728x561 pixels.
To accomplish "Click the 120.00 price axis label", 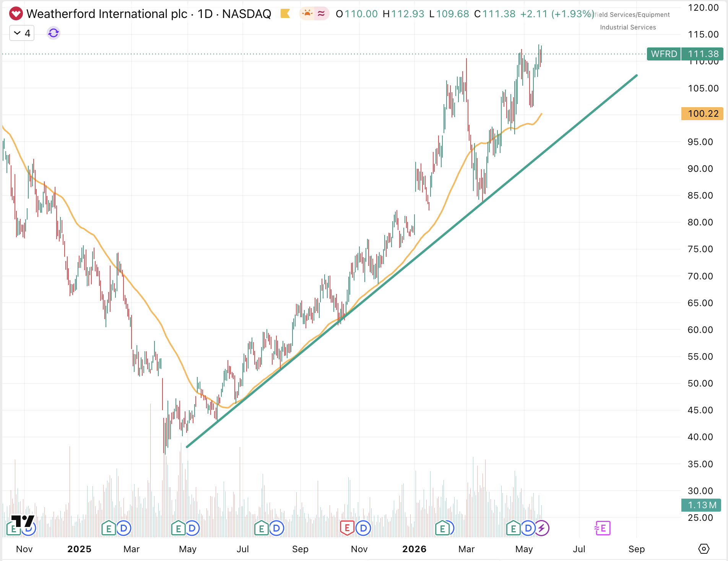I will [x=703, y=8].
